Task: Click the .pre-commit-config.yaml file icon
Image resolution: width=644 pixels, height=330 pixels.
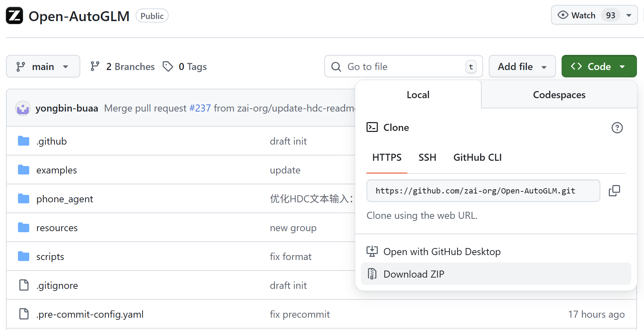Action: pos(24,314)
